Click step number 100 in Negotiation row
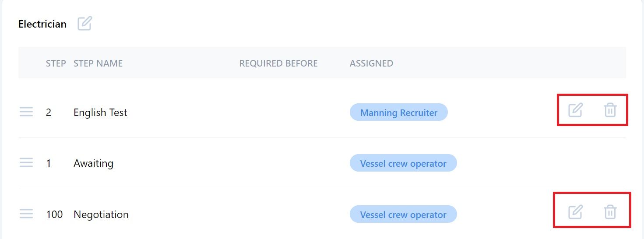 tap(54, 214)
